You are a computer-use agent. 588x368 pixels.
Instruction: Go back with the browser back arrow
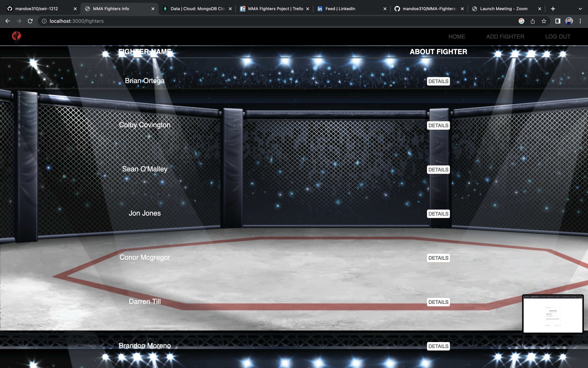8,21
